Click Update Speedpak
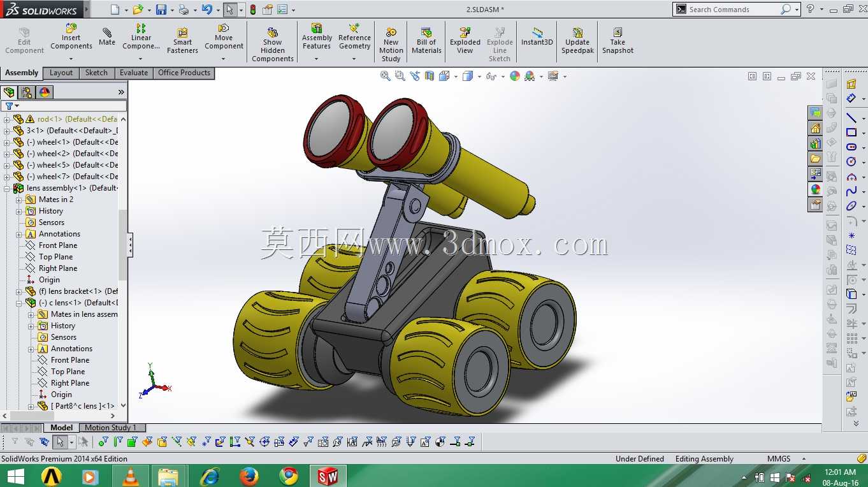The width and height of the screenshot is (868, 487). coord(577,41)
